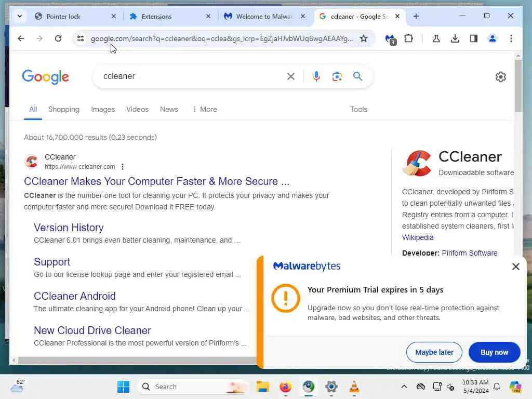The image size is (532, 399).
Task: Select the All results tab
Action: [33, 109]
